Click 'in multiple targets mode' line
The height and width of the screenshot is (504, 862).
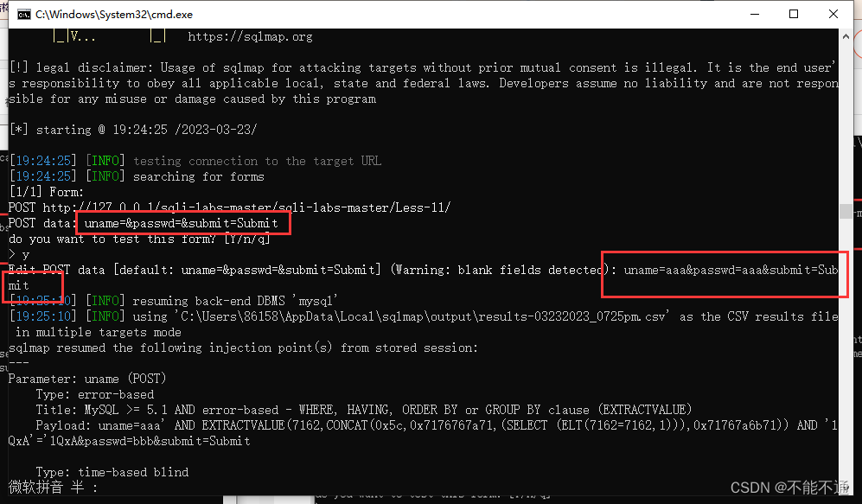coord(99,332)
